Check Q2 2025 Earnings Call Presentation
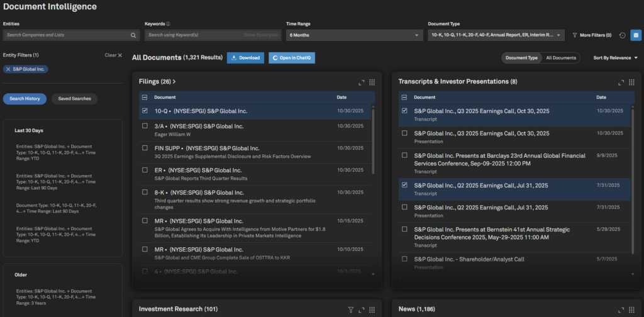 [404, 207]
